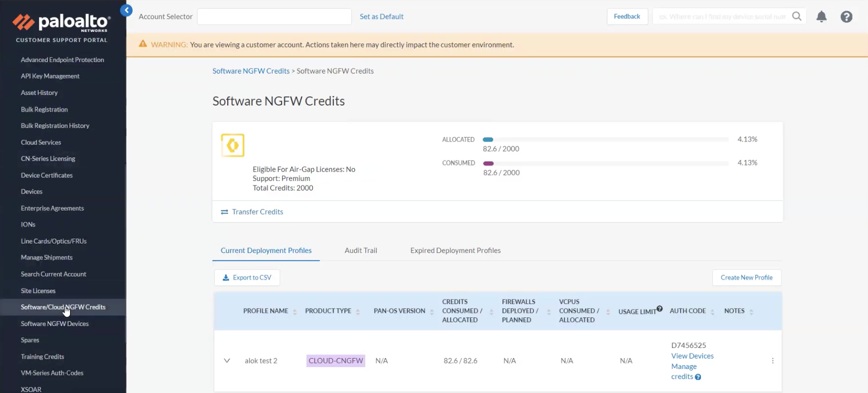Open Line Cards/Optics/FRUs
Screen dimensions: 868x393
click(54, 241)
